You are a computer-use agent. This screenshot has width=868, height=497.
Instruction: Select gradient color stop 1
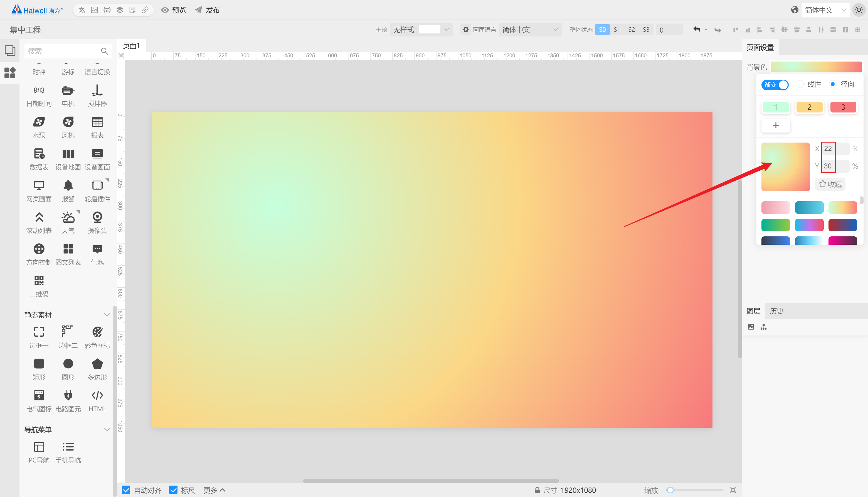click(x=776, y=107)
